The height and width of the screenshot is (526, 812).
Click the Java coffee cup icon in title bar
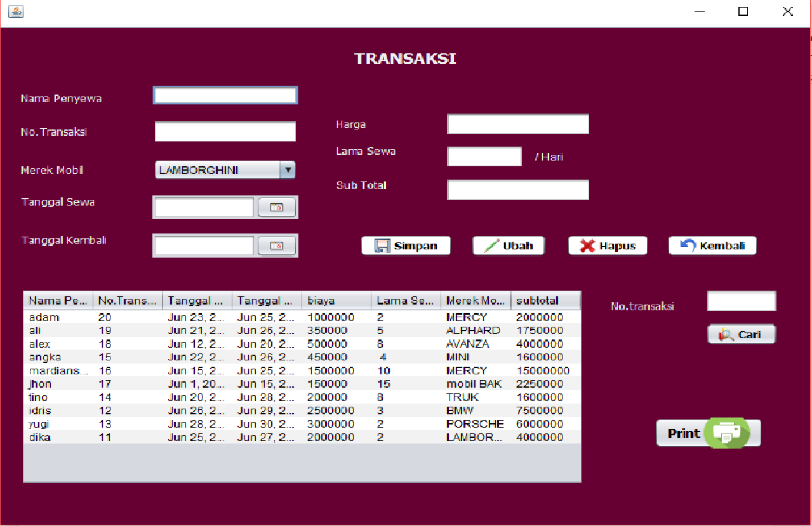click(x=15, y=11)
